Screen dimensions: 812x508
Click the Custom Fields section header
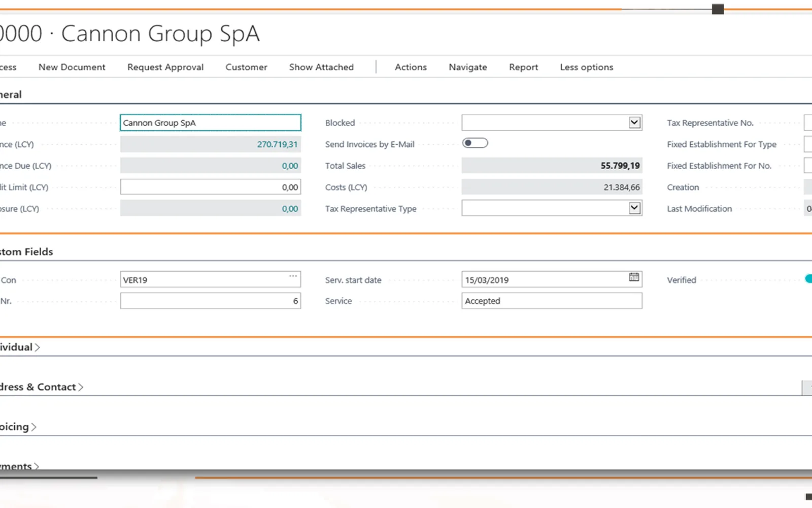tap(26, 252)
